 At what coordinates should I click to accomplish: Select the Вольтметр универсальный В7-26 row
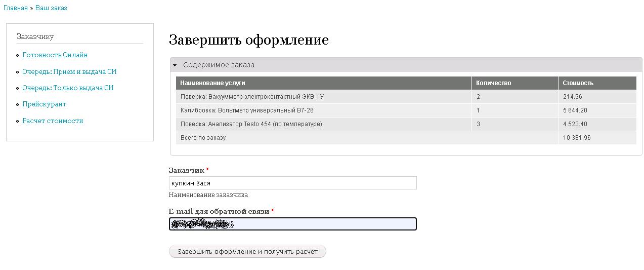click(x=406, y=110)
